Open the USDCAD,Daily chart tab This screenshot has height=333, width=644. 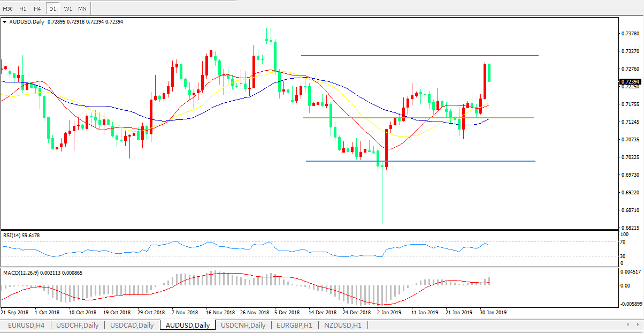tap(132, 326)
